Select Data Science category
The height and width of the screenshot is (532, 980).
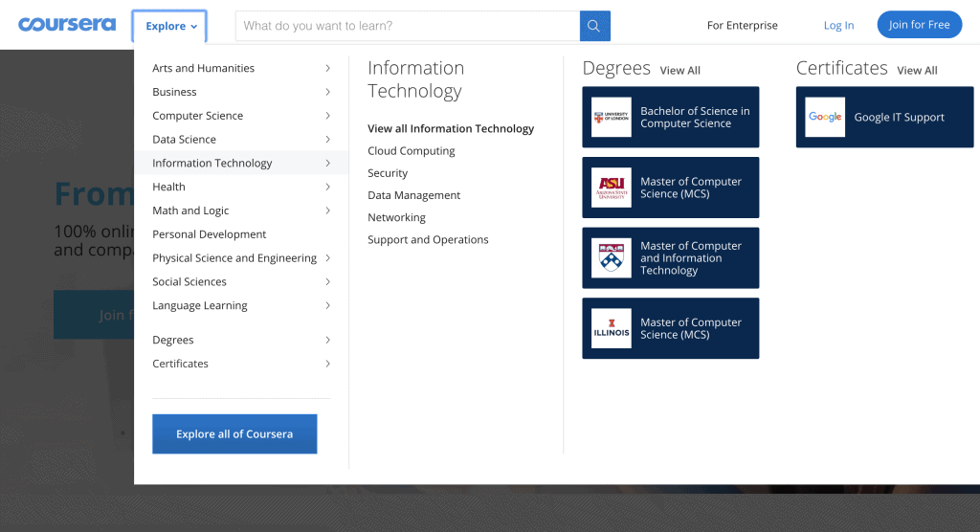tap(185, 140)
